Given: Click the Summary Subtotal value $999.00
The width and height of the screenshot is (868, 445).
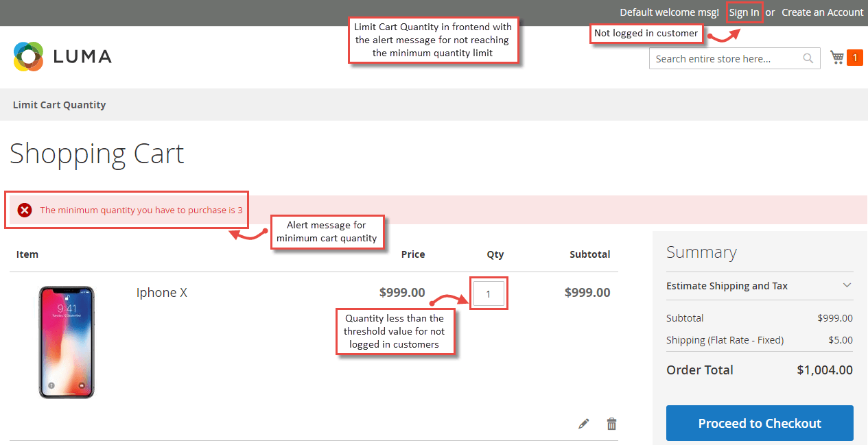Looking at the screenshot, I should [835, 318].
